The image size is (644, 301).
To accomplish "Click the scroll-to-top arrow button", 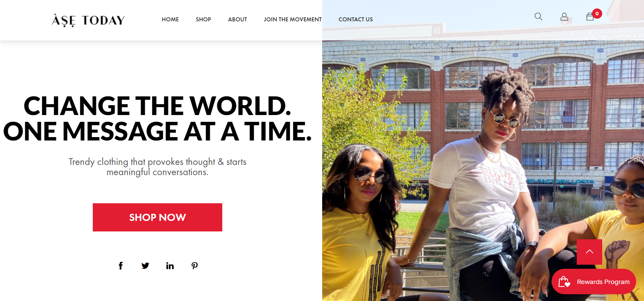I will [x=589, y=252].
